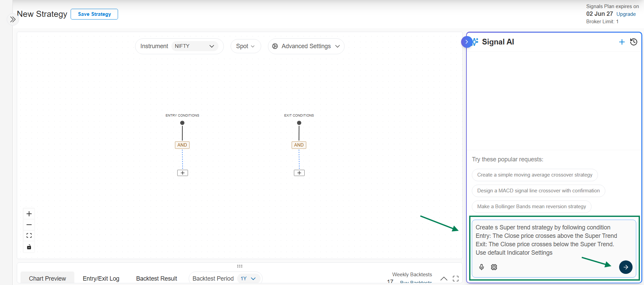Screen dimensions: 644x285
Task: Open the Spot segment dropdown
Action: (x=245, y=46)
